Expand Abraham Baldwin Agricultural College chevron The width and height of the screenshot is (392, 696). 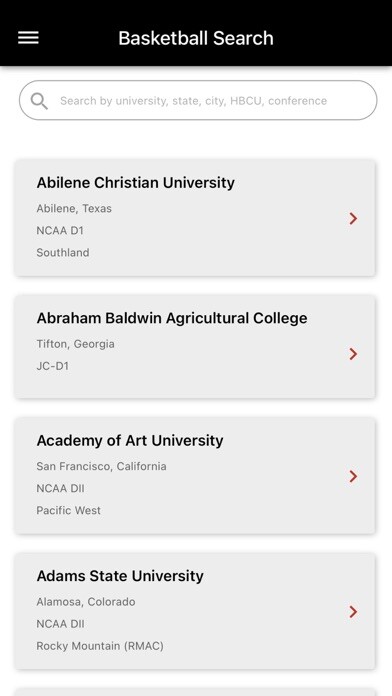tap(353, 354)
